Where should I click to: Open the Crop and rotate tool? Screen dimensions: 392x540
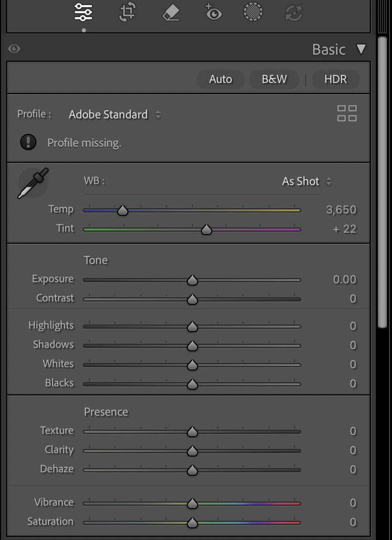coord(127,12)
